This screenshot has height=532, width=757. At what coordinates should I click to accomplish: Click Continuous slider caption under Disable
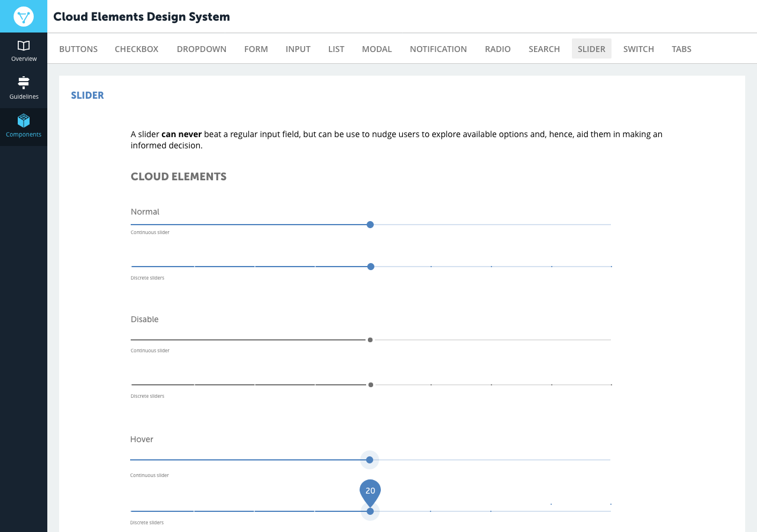(x=150, y=351)
